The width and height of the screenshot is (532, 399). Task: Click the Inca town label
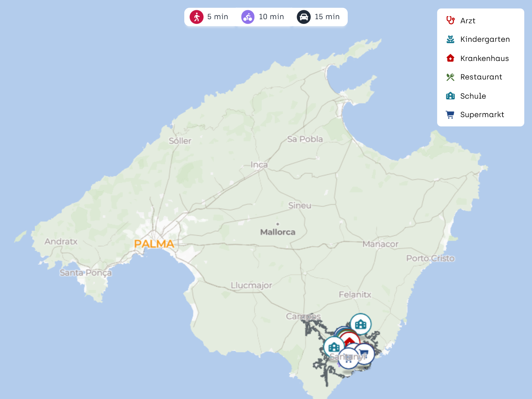tap(259, 165)
